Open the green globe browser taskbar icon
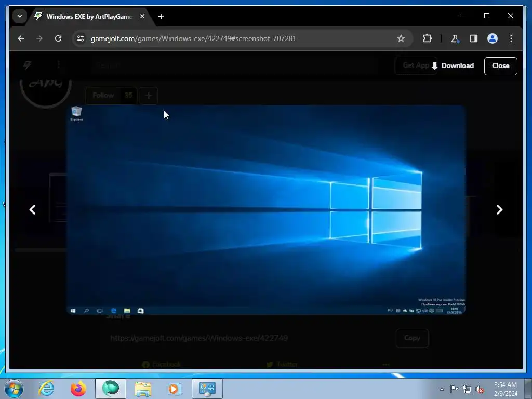Image resolution: width=532 pixels, height=399 pixels. point(111,389)
